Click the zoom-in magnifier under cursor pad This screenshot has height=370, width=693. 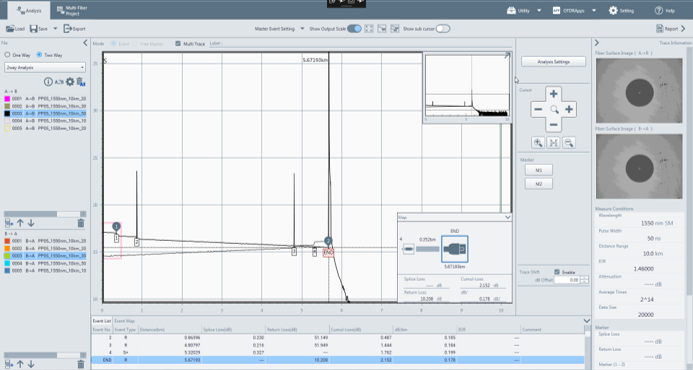click(x=538, y=143)
